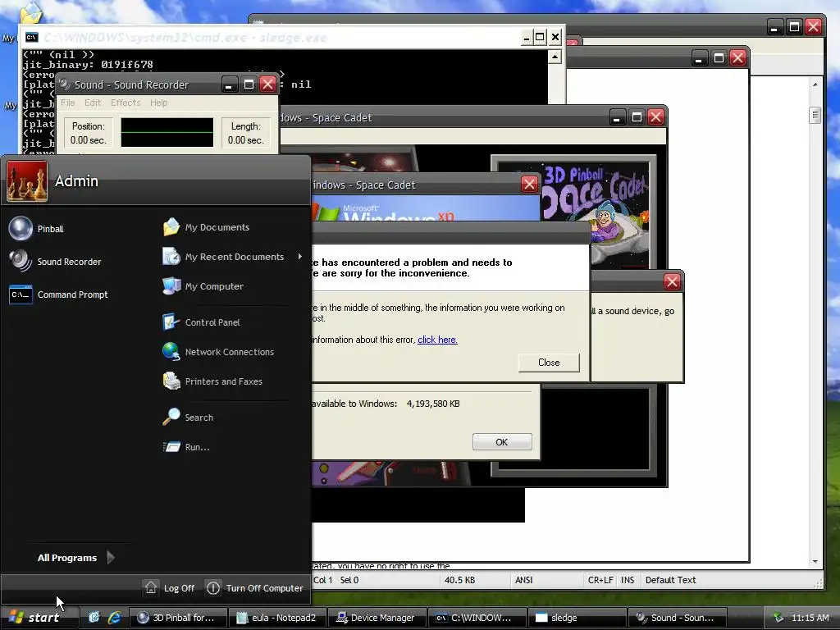
Task: Minimize the 3D Pinball window
Action: [x=617, y=116]
